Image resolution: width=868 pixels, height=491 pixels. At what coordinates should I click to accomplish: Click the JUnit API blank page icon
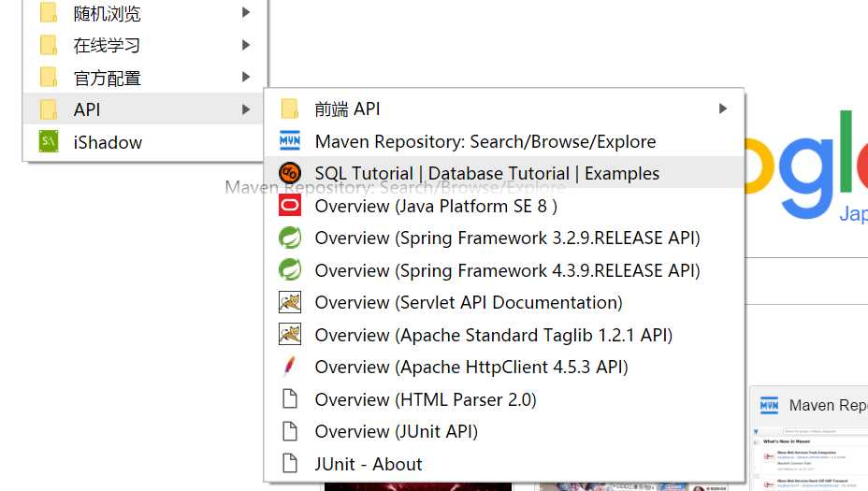(x=290, y=431)
